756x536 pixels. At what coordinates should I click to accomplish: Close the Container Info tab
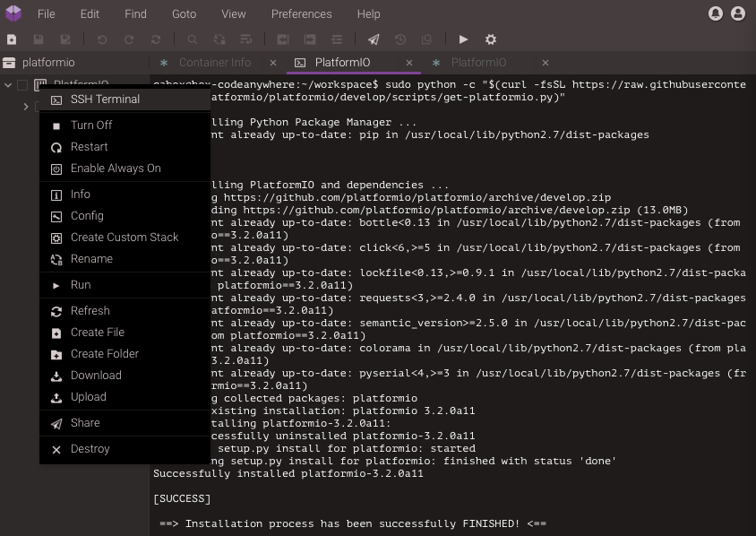(x=273, y=63)
